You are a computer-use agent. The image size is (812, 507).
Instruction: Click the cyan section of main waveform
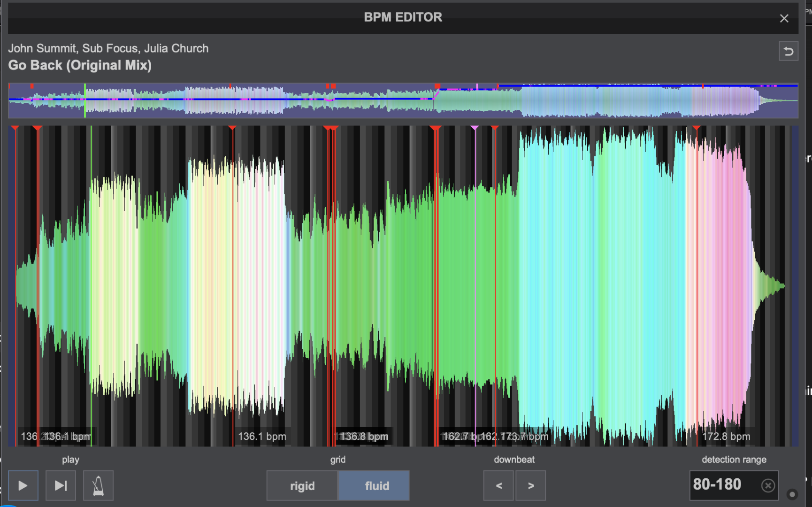point(554,282)
